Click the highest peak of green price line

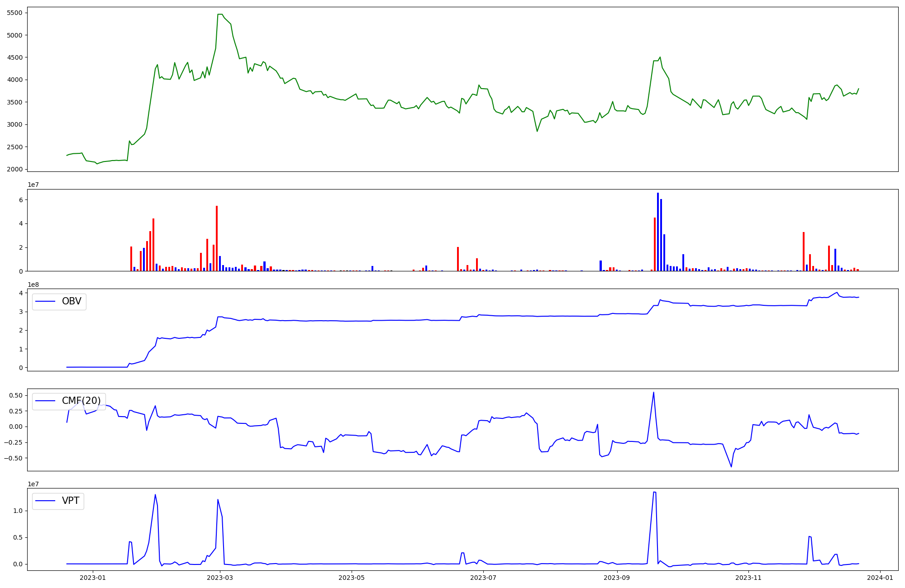coord(219,14)
